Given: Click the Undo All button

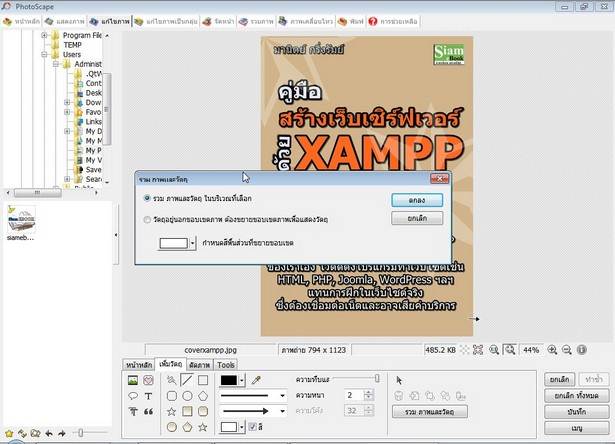Looking at the screenshot, I should pyautogui.click(x=577, y=396).
